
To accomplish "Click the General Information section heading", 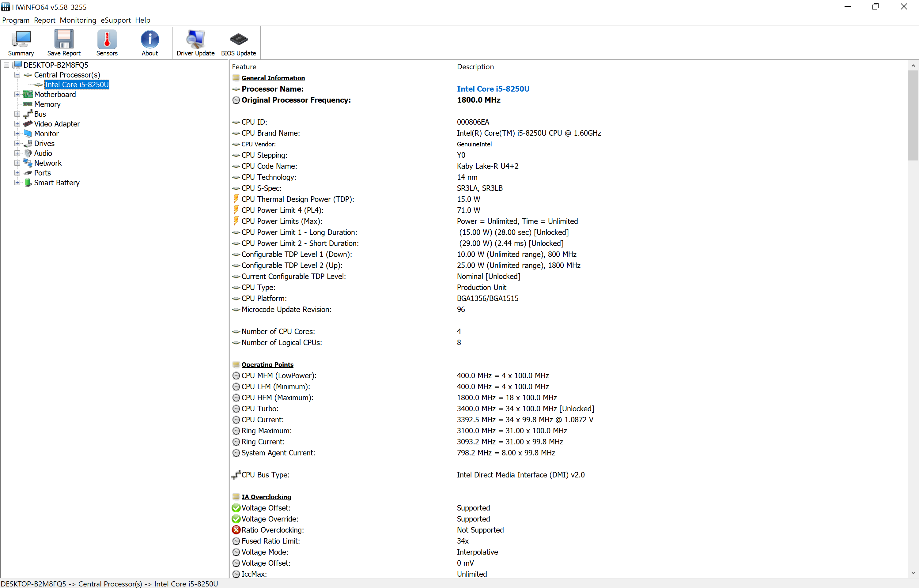I will [x=273, y=78].
